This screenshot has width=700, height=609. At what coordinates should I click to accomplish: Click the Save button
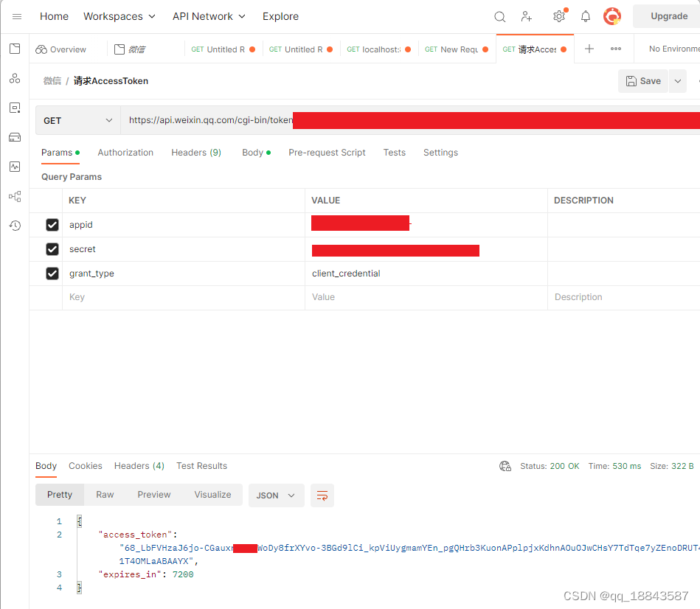tap(643, 81)
